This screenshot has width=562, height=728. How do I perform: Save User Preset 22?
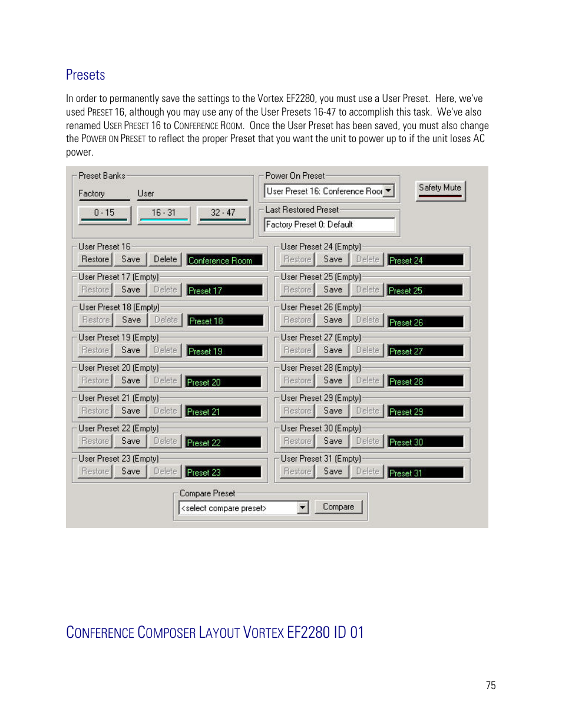tap(131, 441)
